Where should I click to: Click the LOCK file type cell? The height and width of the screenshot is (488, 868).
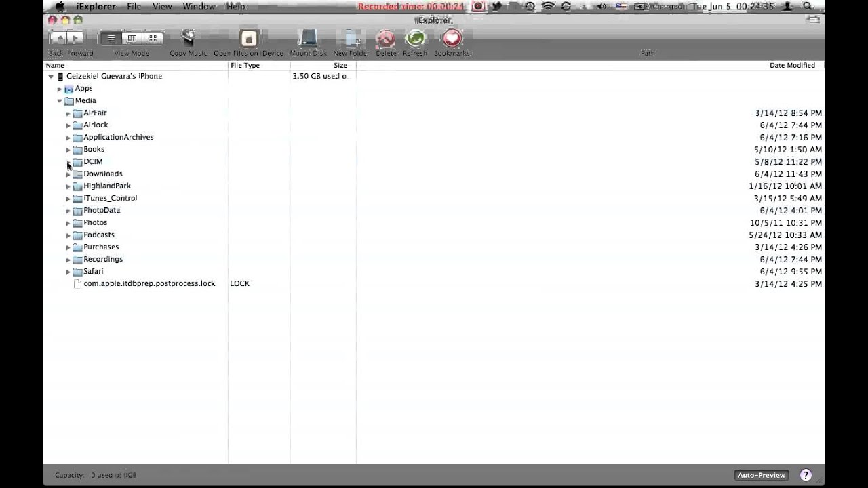pos(240,283)
